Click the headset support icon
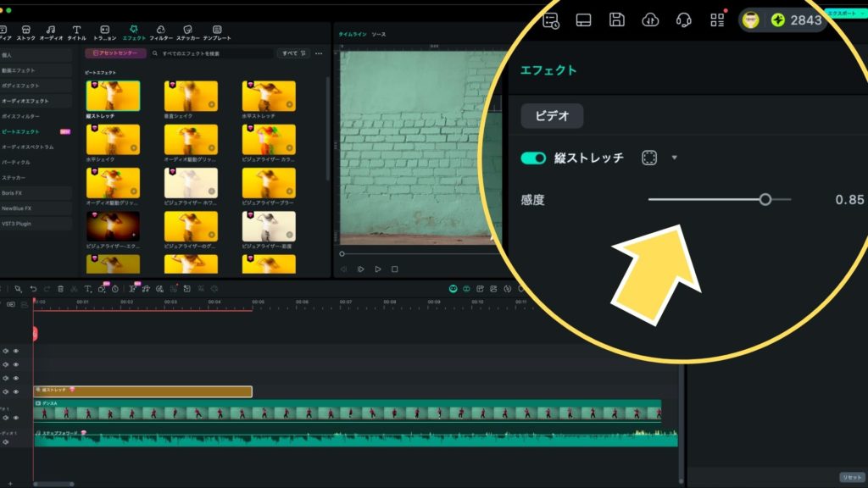Image resolution: width=868 pixels, height=488 pixels. tap(684, 19)
